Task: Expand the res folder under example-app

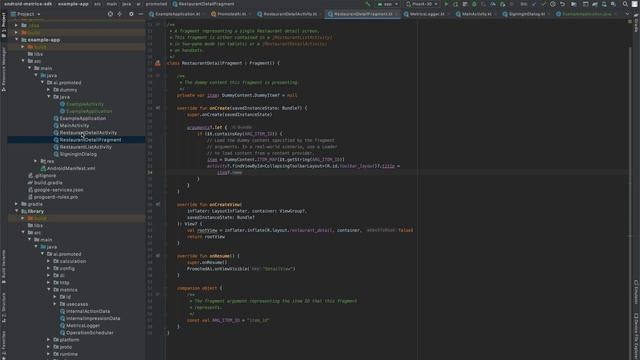Action: (36, 161)
